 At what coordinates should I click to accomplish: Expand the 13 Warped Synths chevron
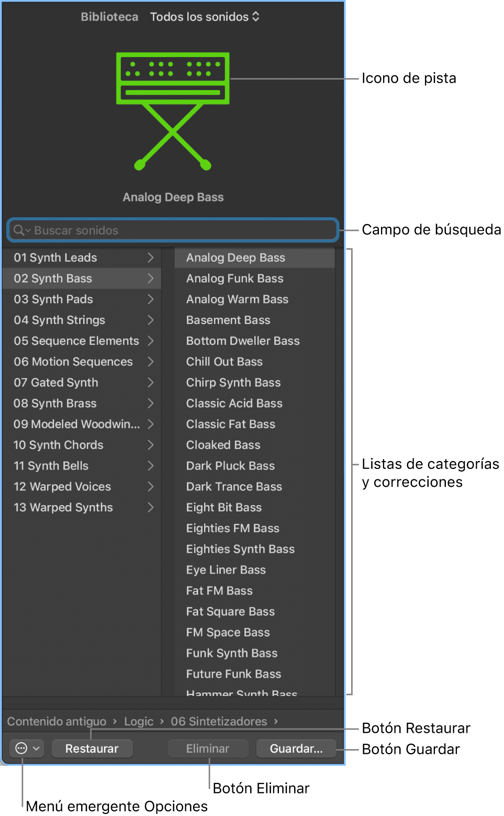pos(151,507)
